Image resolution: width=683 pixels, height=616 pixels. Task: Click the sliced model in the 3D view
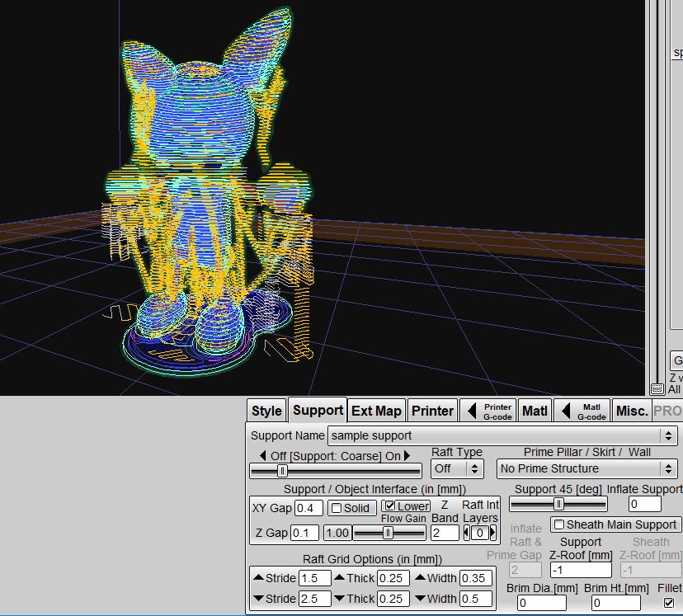(x=207, y=191)
